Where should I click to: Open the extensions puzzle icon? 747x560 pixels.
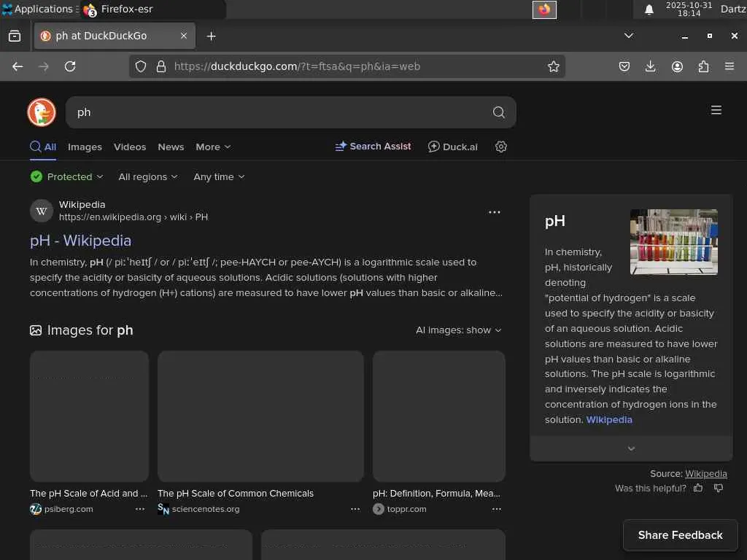coord(703,66)
